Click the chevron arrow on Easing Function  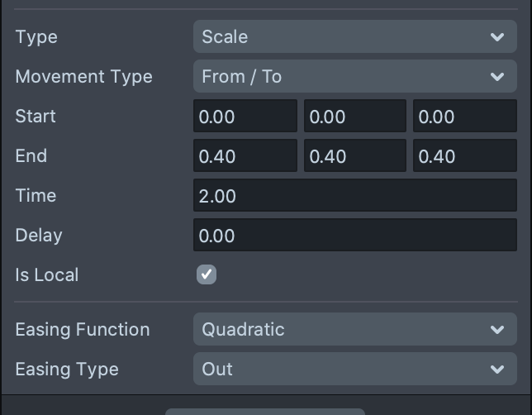(497, 330)
